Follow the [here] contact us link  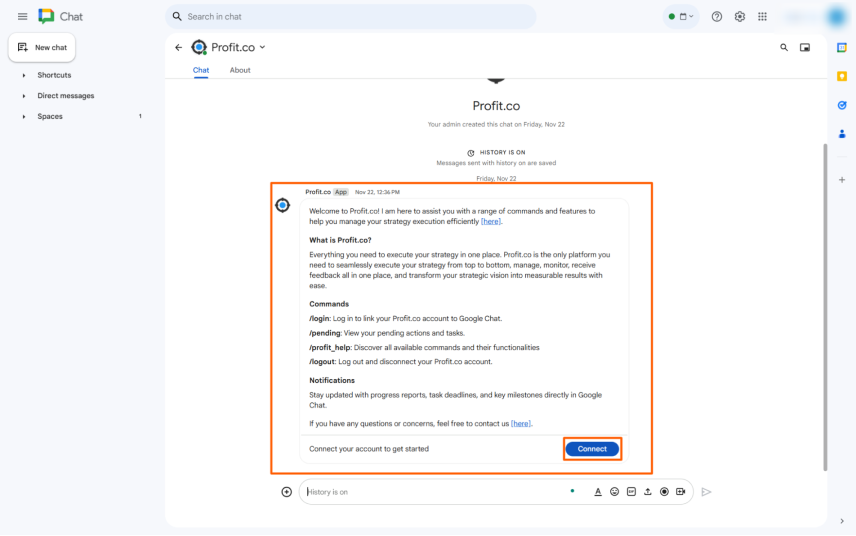point(521,424)
